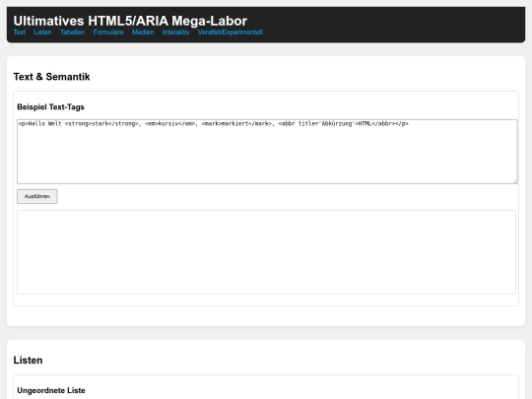Click the Beispiel Text-Tags heading
The width and height of the screenshot is (532, 399).
[x=50, y=106]
